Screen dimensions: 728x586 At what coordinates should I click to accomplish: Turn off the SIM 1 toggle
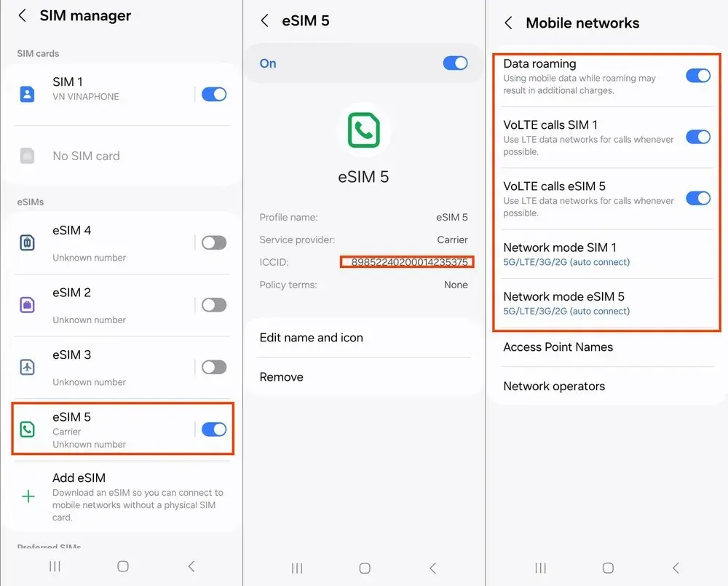click(x=214, y=94)
